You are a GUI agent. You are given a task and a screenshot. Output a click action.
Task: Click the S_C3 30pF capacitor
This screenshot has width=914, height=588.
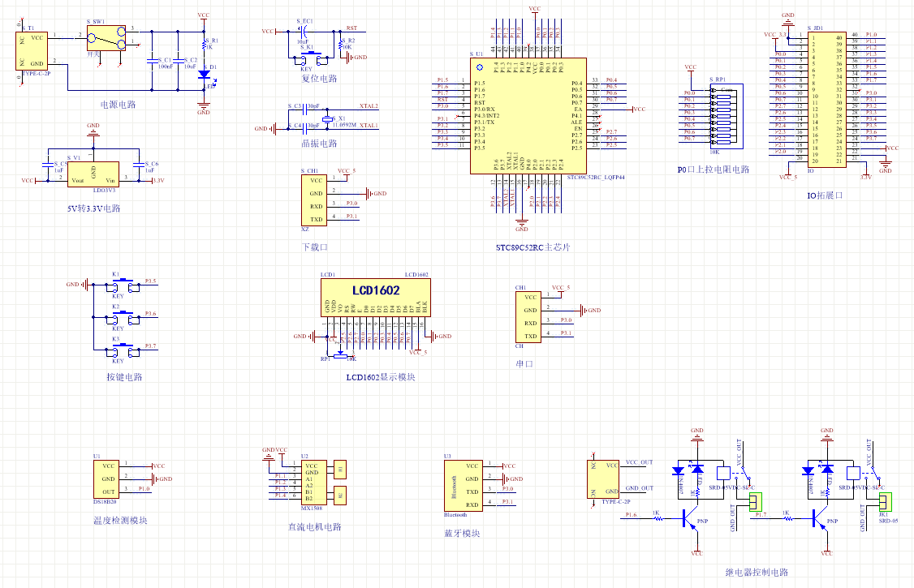[x=305, y=109]
